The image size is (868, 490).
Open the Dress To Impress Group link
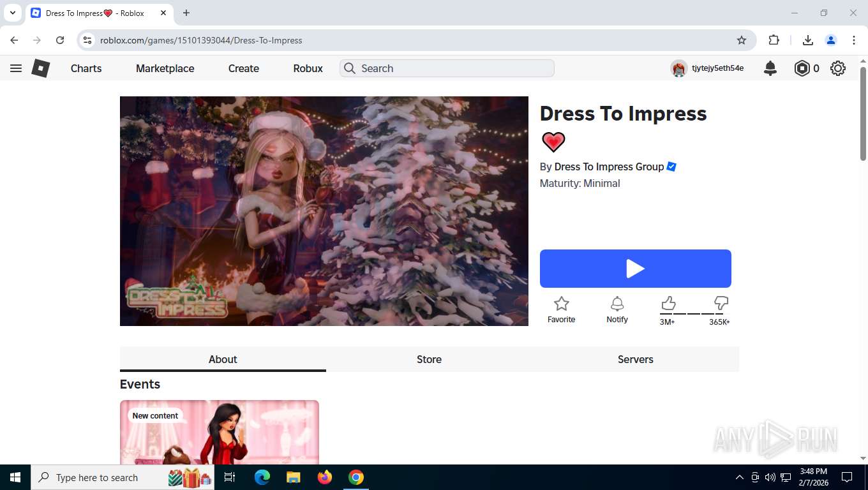coord(609,167)
